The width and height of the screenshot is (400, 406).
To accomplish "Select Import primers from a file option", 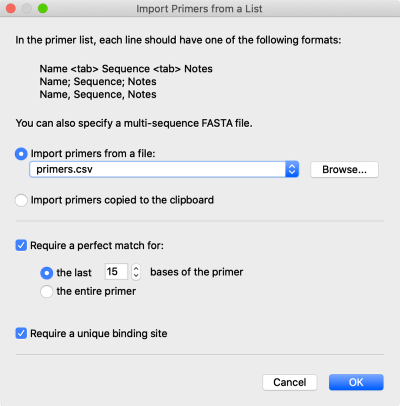I will tap(21, 154).
